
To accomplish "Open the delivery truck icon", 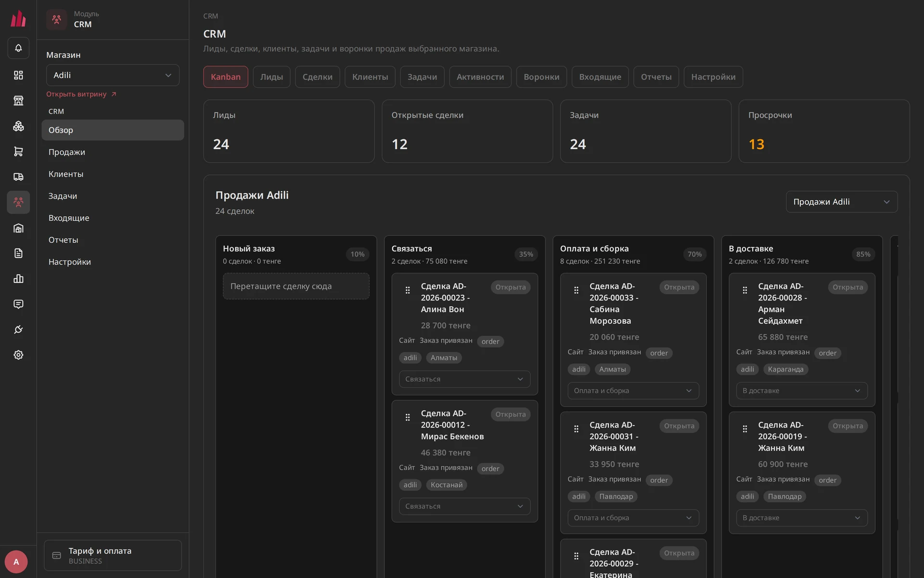I will click(x=18, y=177).
